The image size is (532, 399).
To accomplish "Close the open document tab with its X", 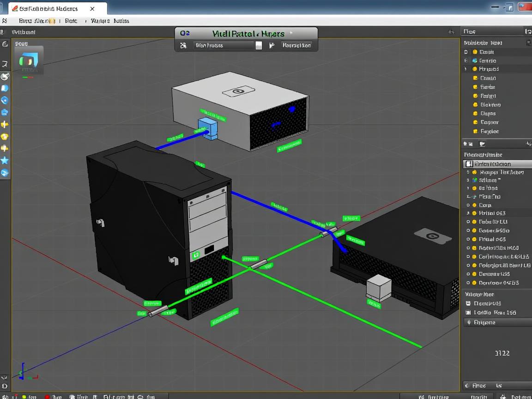I will (x=92, y=9).
